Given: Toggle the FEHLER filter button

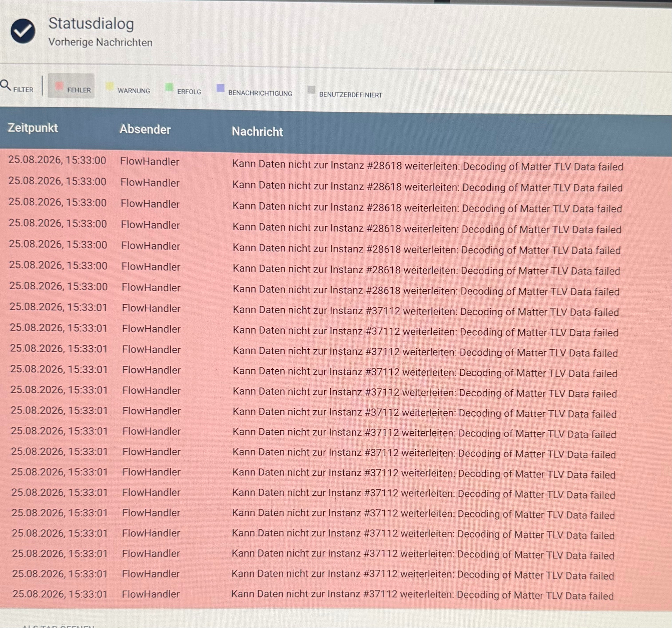Looking at the screenshot, I should pos(71,86).
